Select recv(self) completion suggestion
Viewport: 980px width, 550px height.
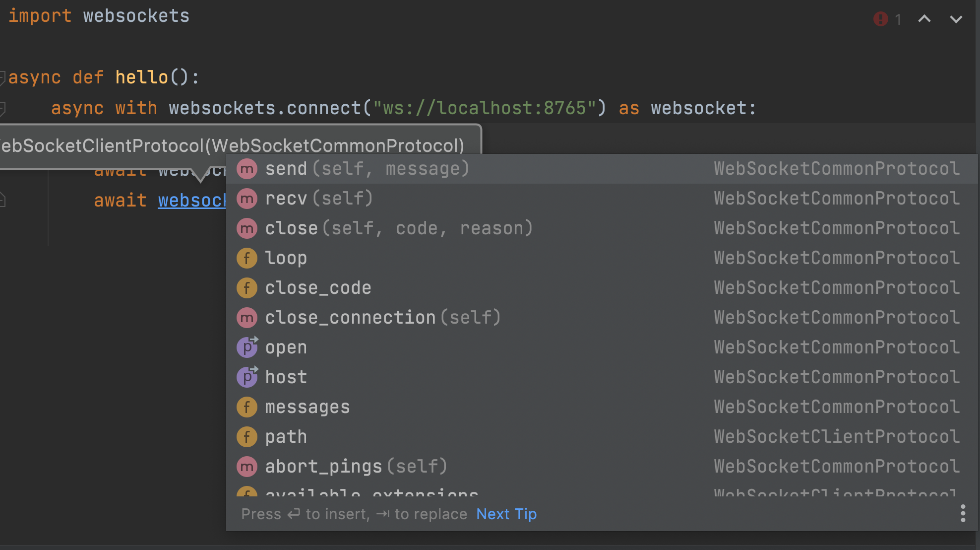pyautogui.click(x=318, y=199)
